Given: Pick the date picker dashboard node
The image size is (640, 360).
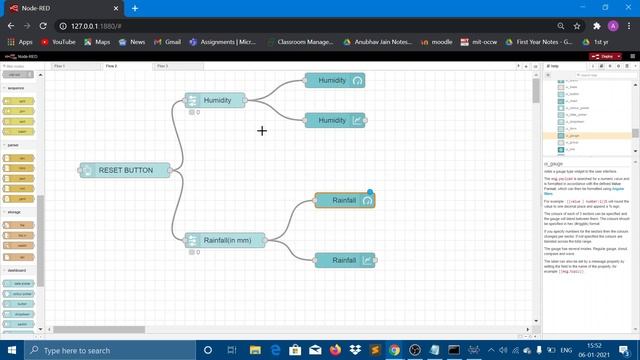Looking at the screenshot, I should point(19,284).
